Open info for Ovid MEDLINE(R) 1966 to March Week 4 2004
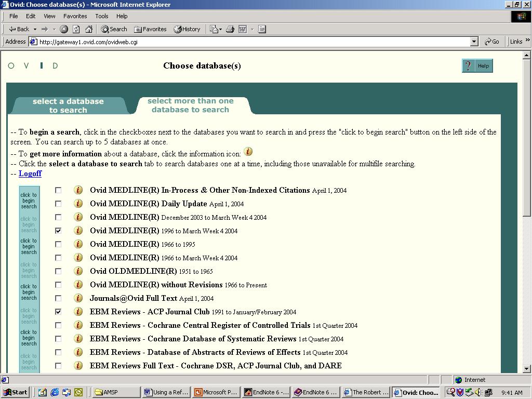Viewport: 532px width, 399px height. coord(78,258)
